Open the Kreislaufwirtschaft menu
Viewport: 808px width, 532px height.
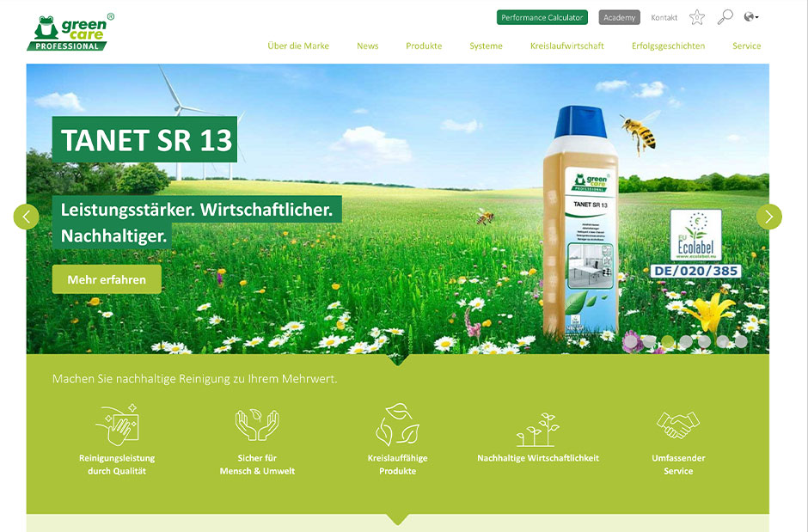(x=566, y=46)
